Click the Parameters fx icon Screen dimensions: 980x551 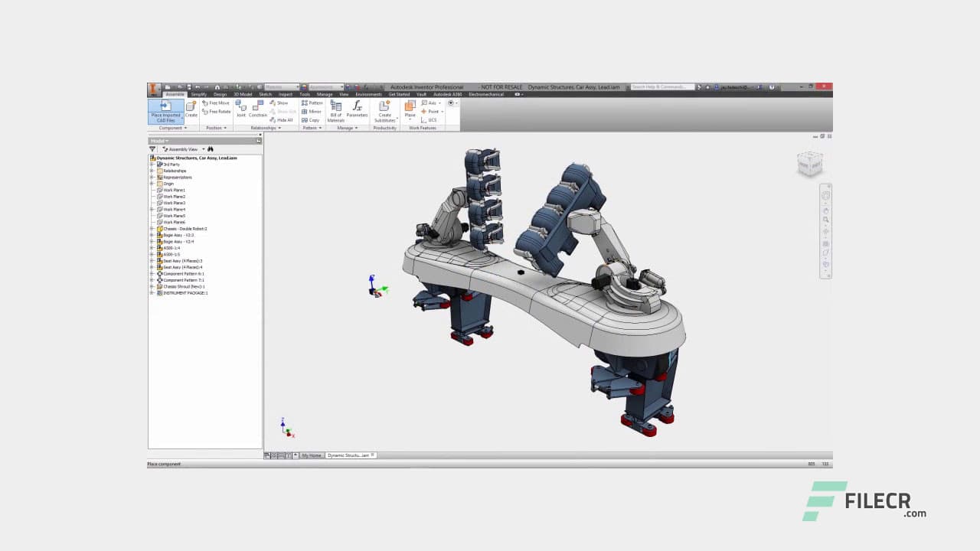coord(356,108)
